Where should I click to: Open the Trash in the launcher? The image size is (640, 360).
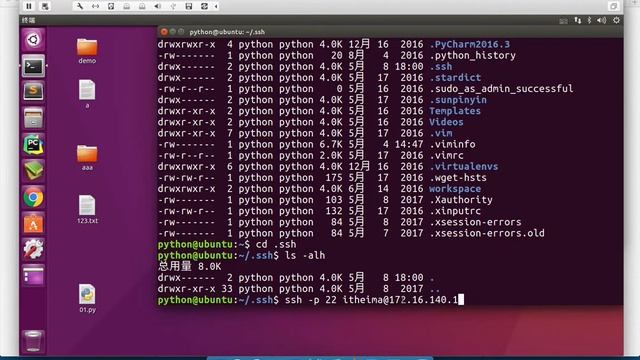pos(33,341)
